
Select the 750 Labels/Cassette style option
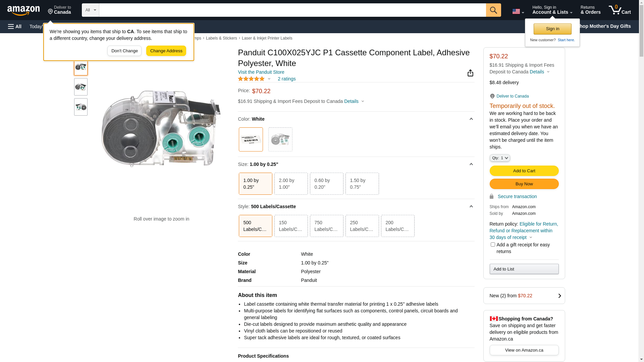click(326, 226)
